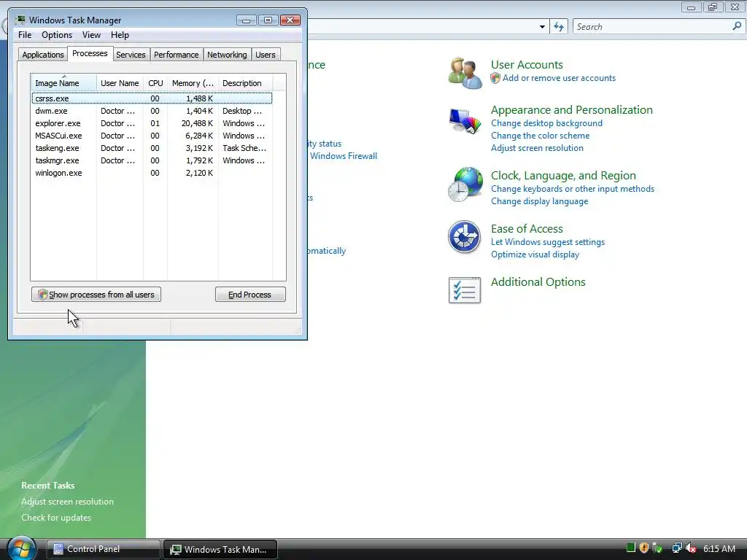Image resolution: width=747 pixels, height=560 pixels.
Task: Select the explorer.exe process row
Action: coord(152,123)
